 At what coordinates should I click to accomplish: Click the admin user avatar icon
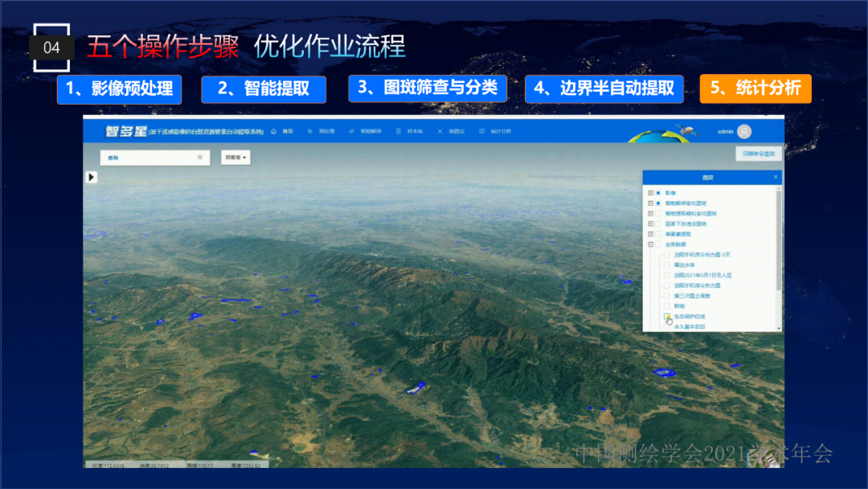pyautogui.click(x=744, y=132)
